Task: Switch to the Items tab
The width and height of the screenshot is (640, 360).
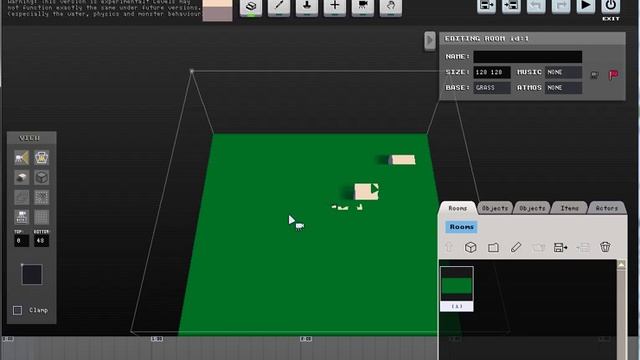Action: pyautogui.click(x=569, y=208)
